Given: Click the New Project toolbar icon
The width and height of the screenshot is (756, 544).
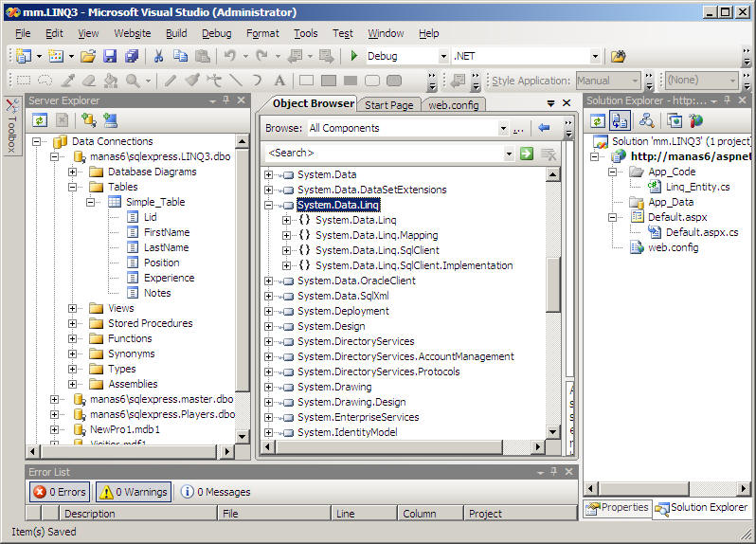Looking at the screenshot, I should [24, 57].
